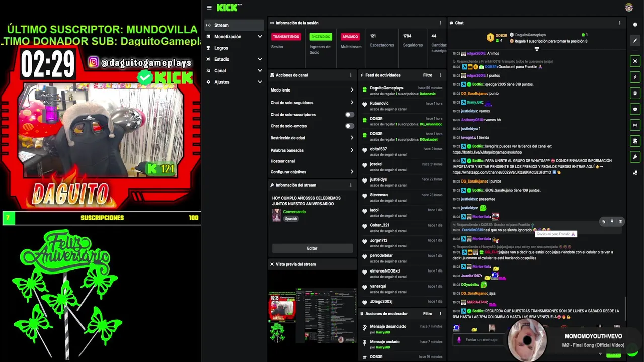Click the ENCENDIDO Ingresos de Socio badge
Image resolution: width=644 pixels, height=362 pixels.
pyautogui.click(x=320, y=37)
